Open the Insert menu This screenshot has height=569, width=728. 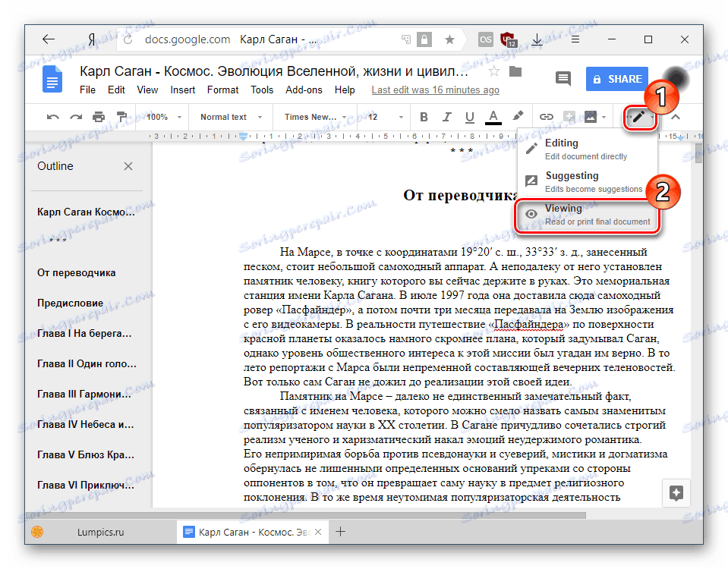pos(182,90)
